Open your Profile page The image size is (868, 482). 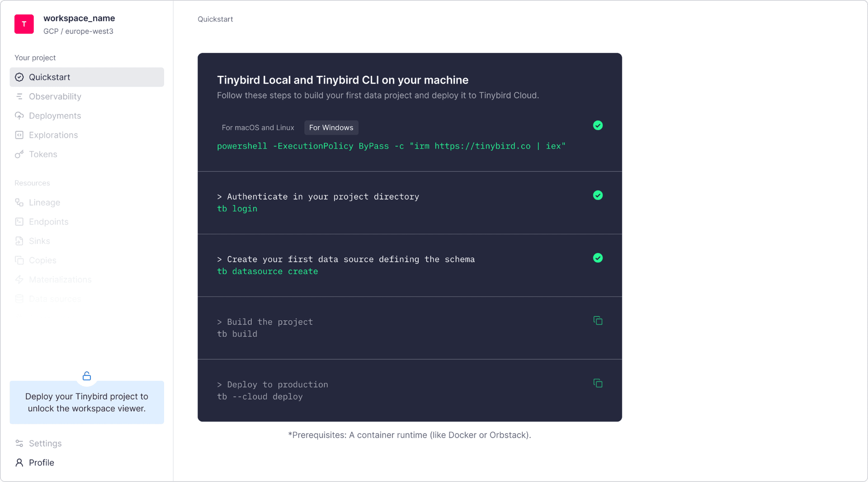click(40, 462)
